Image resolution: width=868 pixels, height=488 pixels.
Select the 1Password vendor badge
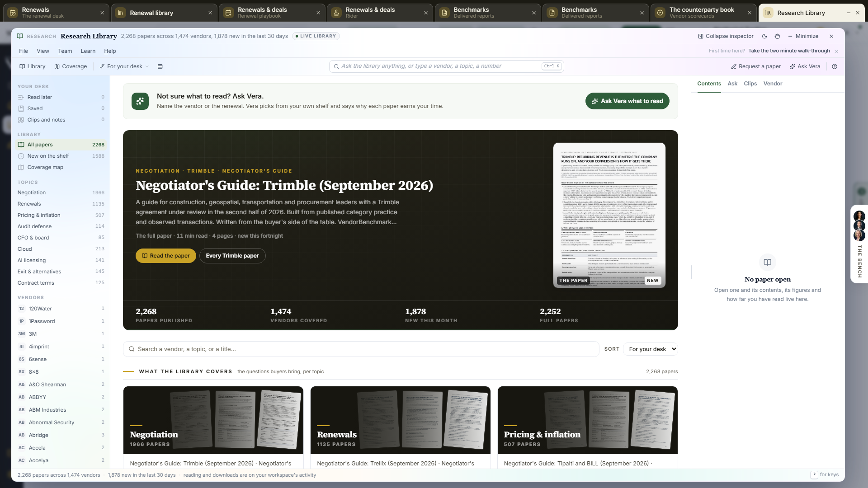[x=22, y=321]
